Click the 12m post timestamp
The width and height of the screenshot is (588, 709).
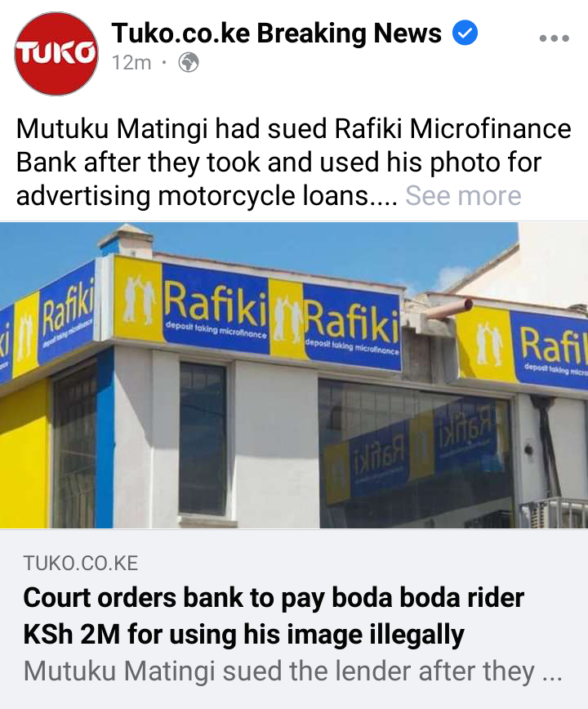[x=131, y=63]
